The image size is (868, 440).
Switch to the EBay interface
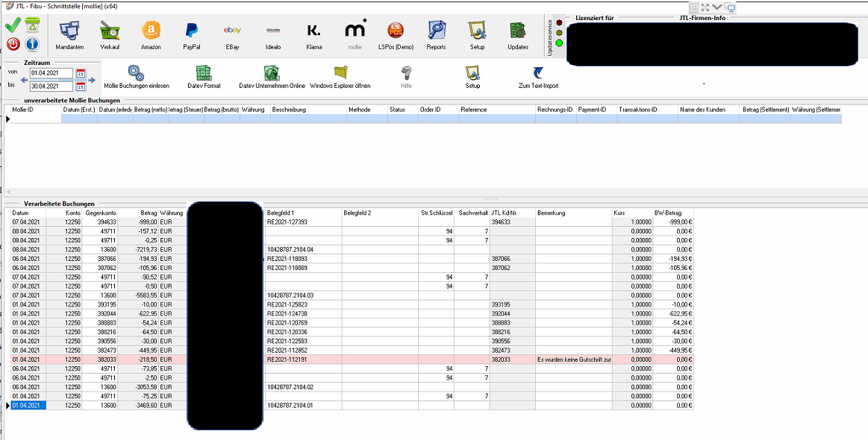click(232, 35)
